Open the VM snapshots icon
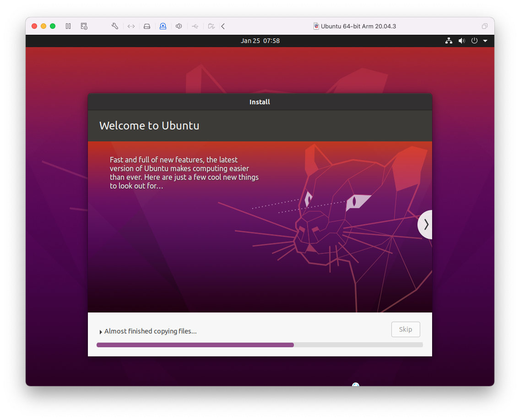Viewport: 520px width, 420px height. click(84, 26)
